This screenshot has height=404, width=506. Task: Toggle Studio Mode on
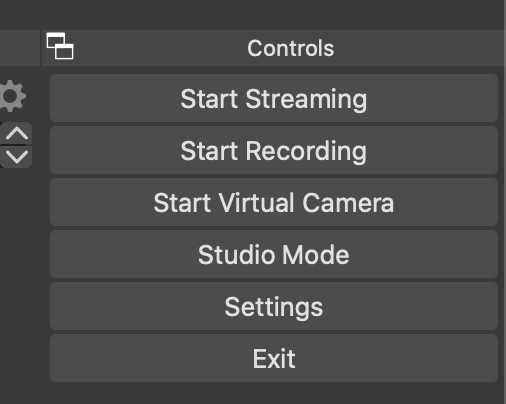click(x=274, y=254)
